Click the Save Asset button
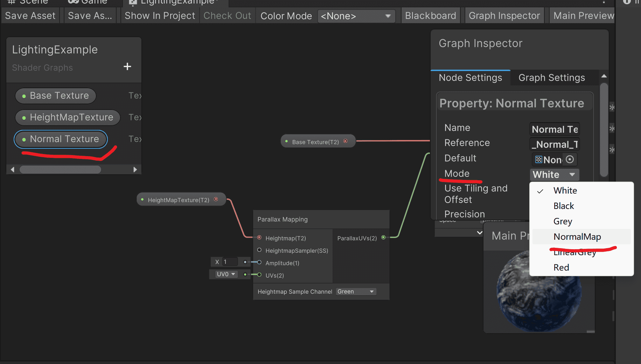641x364 pixels. [x=30, y=16]
